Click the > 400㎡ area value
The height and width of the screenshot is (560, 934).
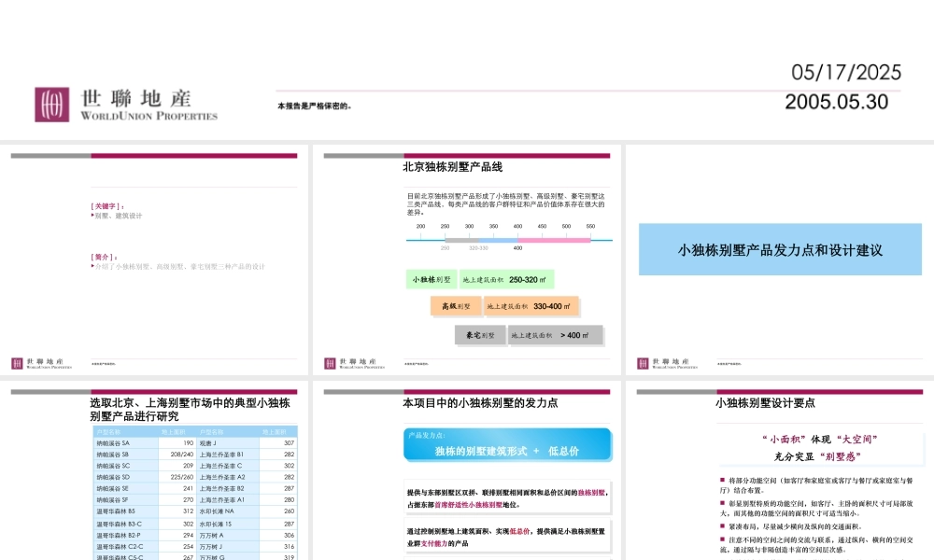pos(574,336)
